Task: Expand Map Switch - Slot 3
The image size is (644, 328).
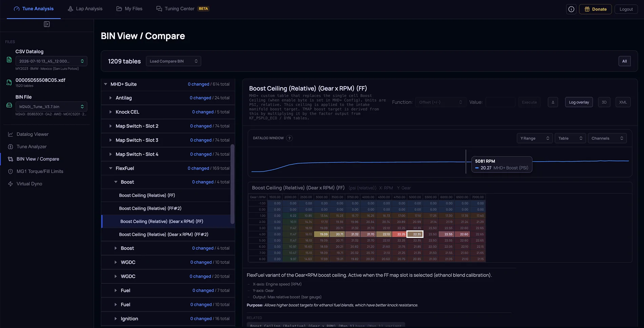Action: point(110,140)
